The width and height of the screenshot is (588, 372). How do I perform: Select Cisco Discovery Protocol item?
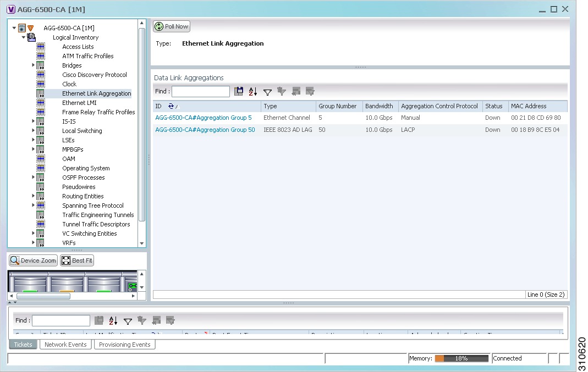click(95, 75)
